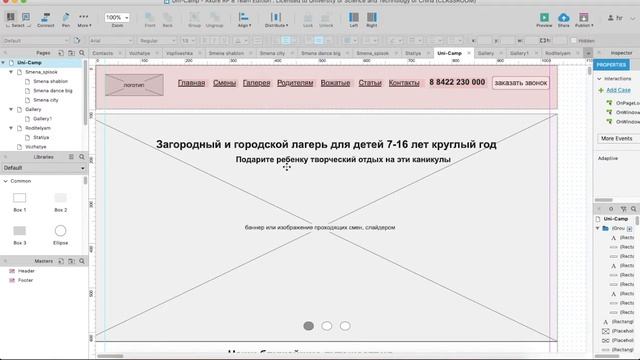Click the Галерея navigation link
640x360 pixels.
256,83
